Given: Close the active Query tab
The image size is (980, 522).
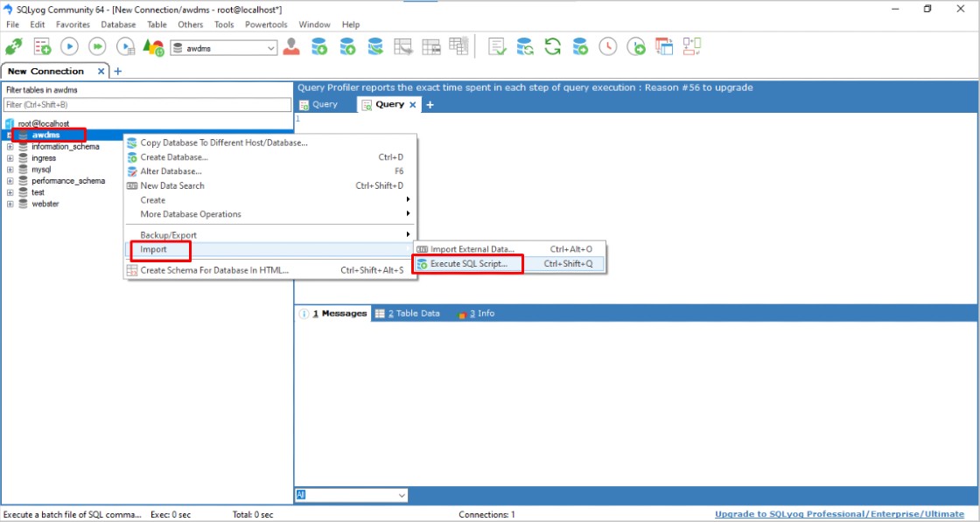Looking at the screenshot, I should pyautogui.click(x=412, y=105).
